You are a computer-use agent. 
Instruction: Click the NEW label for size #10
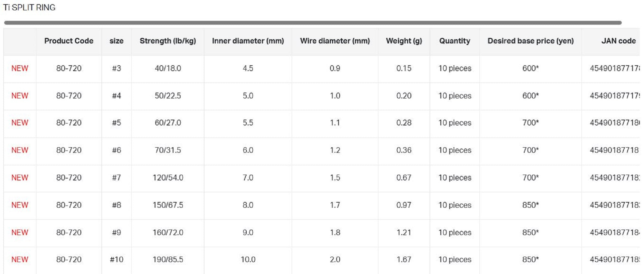(20, 259)
